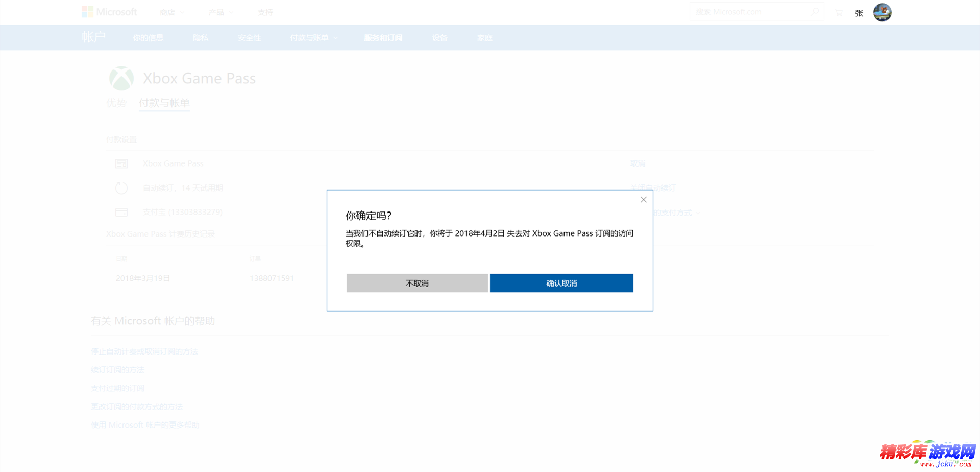The image size is (980, 472).
Task: Select the billing date 2018年3月19日
Action: coord(143,278)
